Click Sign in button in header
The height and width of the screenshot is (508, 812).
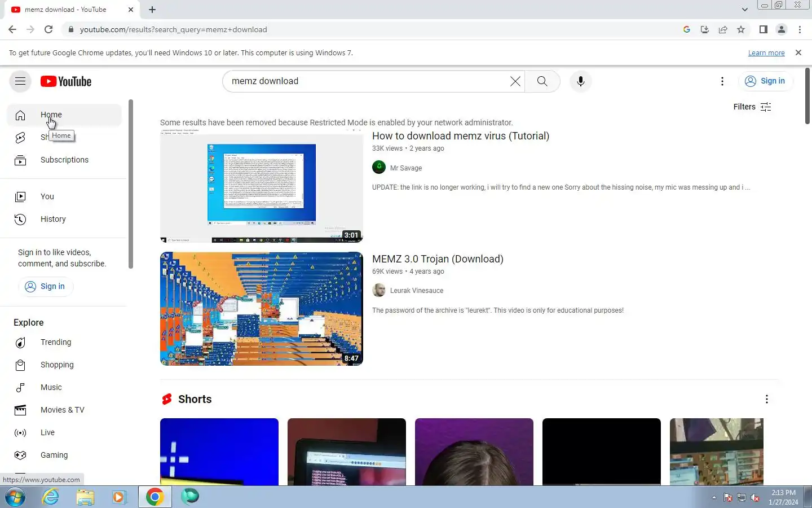(x=765, y=81)
